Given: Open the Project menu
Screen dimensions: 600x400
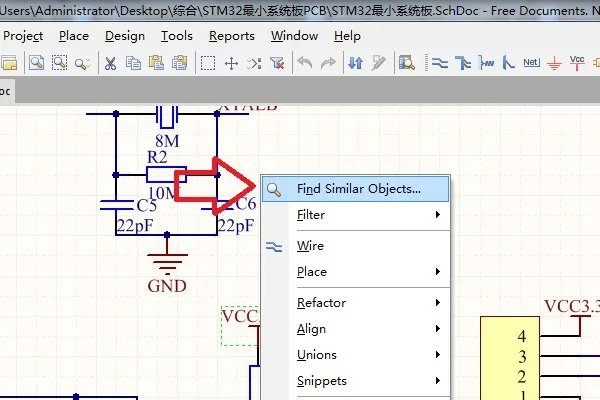Looking at the screenshot, I should tap(23, 36).
